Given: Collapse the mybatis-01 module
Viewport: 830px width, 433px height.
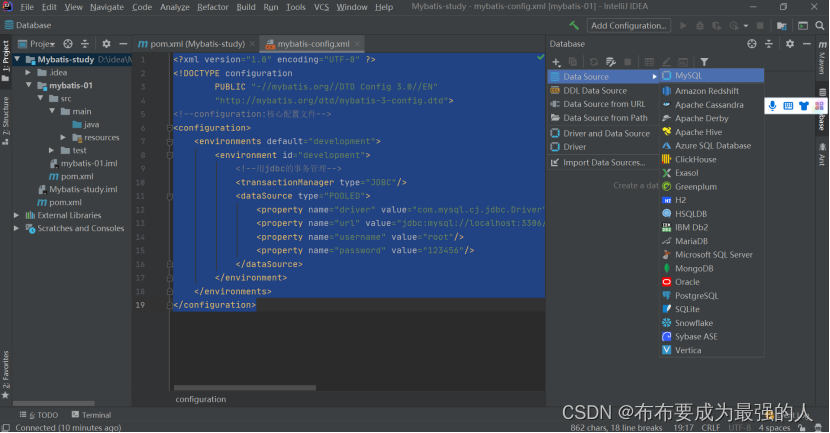Looking at the screenshot, I should (x=29, y=85).
